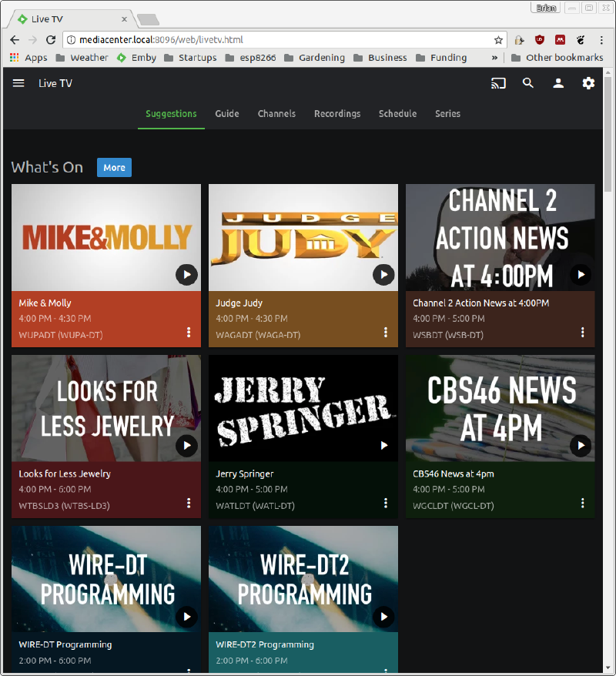Switch to the Guide tab
Screen dimensions: 616x676
(227, 114)
